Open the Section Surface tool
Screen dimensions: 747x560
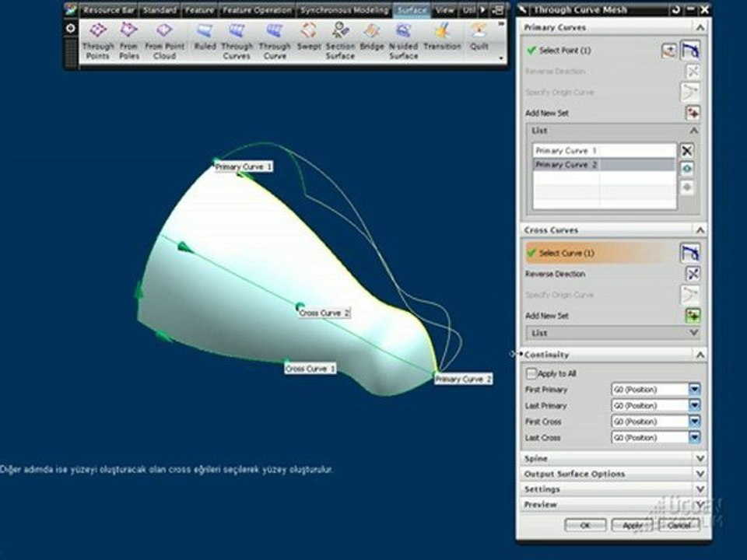[340, 41]
